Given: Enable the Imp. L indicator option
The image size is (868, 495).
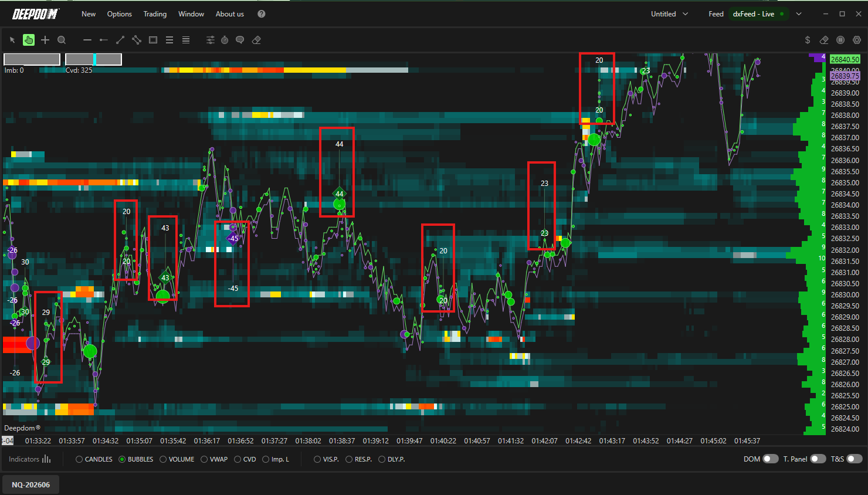Looking at the screenshot, I should (x=276, y=459).
